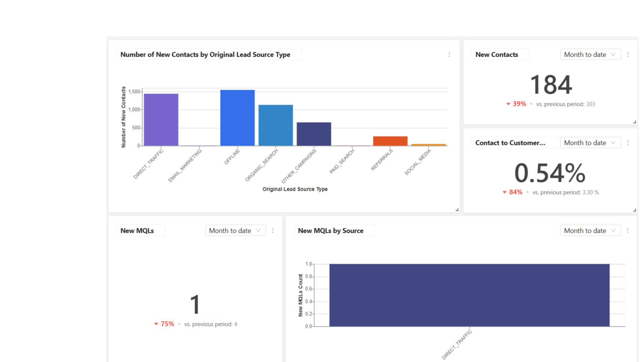
Task: Expand Contact to Customer Month to date dropdown
Action: (x=590, y=143)
